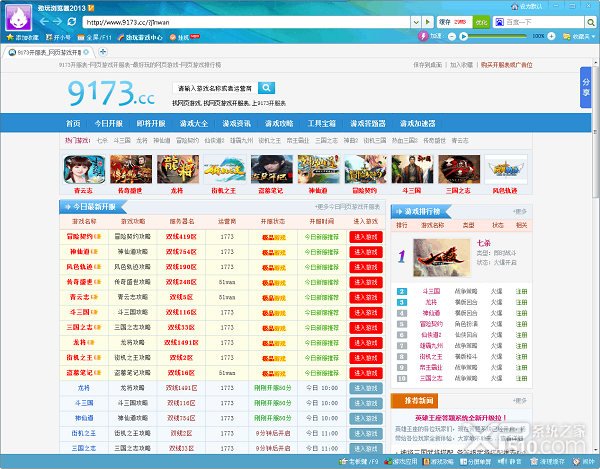The height and width of the screenshot is (469, 600).
Task: Click the 添加收藏 star icon
Action: pyautogui.click(x=10, y=37)
